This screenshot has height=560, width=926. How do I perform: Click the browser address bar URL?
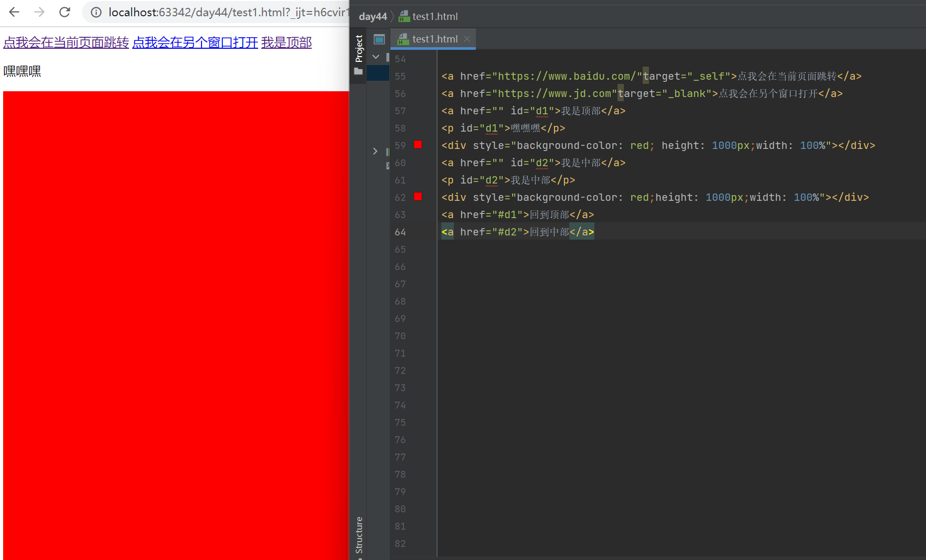[228, 13]
